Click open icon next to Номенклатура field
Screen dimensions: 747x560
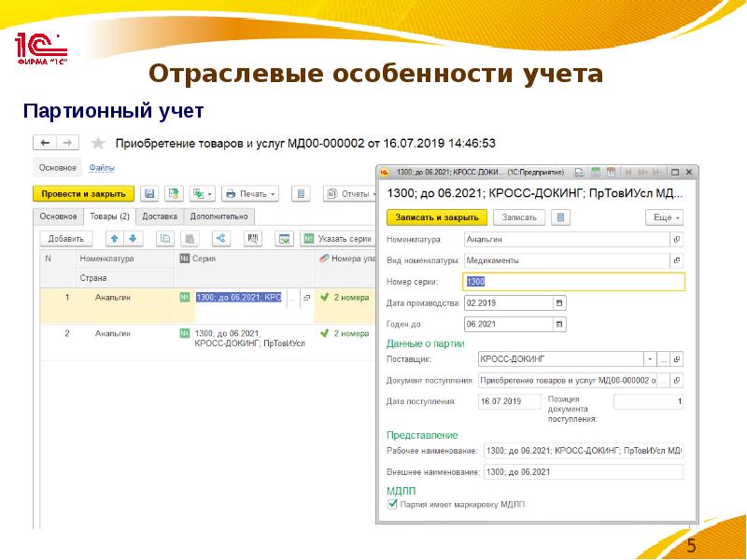pos(676,239)
